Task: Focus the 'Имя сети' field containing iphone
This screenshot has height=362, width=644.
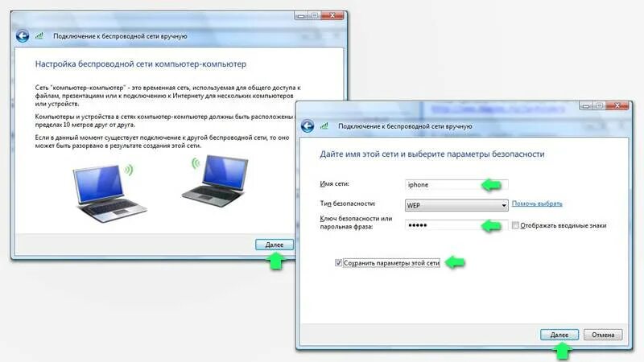Action: [456, 185]
